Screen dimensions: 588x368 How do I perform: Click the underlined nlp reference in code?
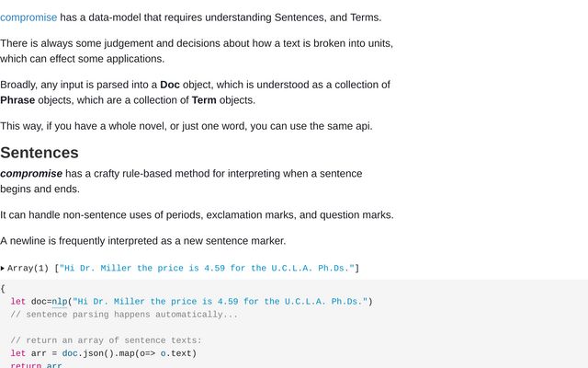click(x=59, y=302)
